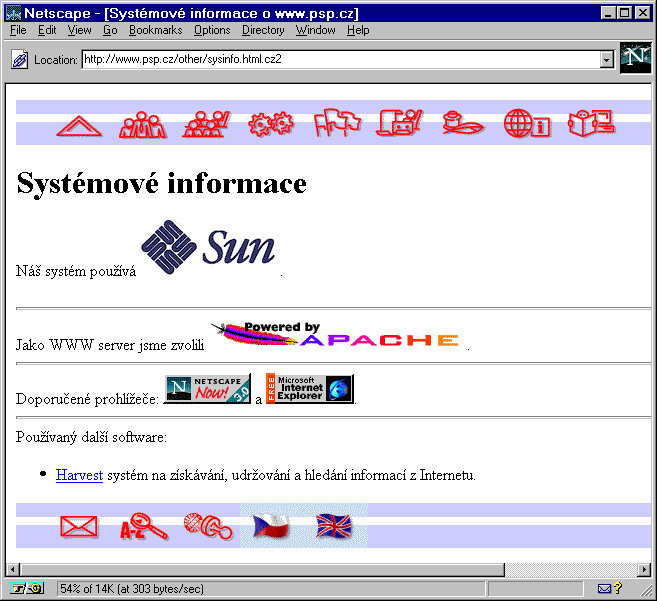
Task: Open the three-people group icon in top navbar
Action: [142, 124]
